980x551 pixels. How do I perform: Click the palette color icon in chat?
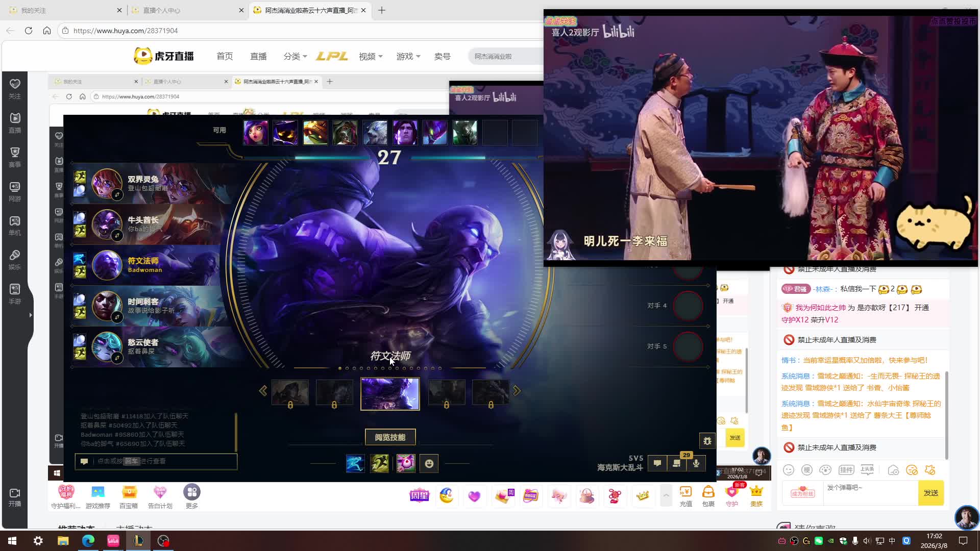[825, 470]
